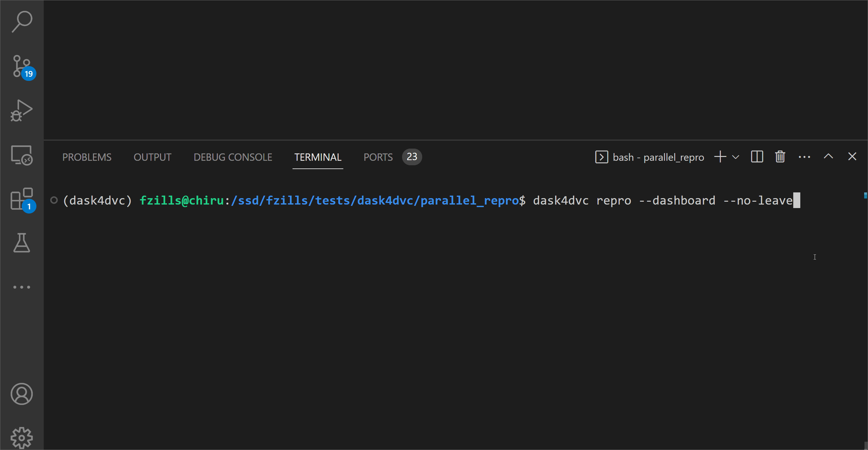Expand the launch profile dropdown arrow
The image size is (868, 450).
point(735,157)
